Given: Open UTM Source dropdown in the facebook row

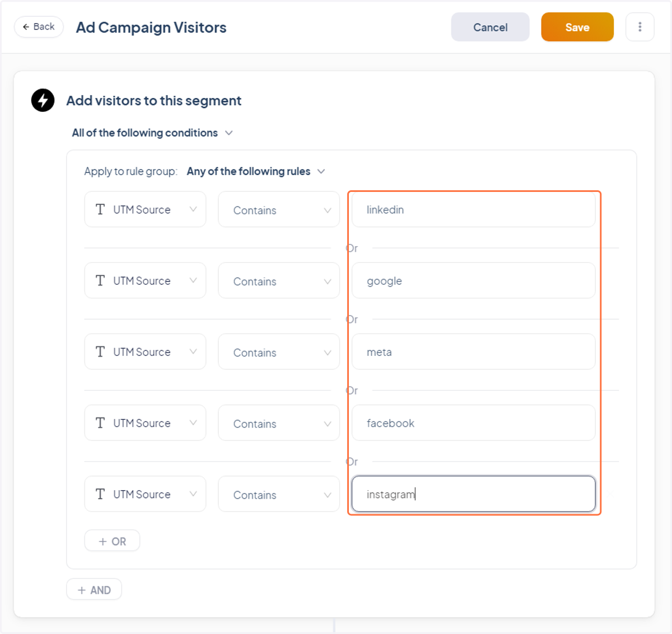Looking at the screenshot, I should [145, 422].
